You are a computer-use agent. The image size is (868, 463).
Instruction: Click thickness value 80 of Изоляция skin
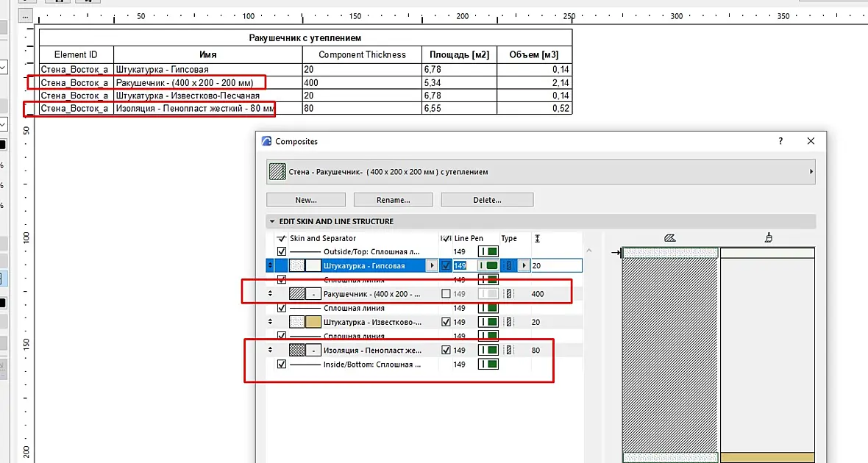(536, 350)
